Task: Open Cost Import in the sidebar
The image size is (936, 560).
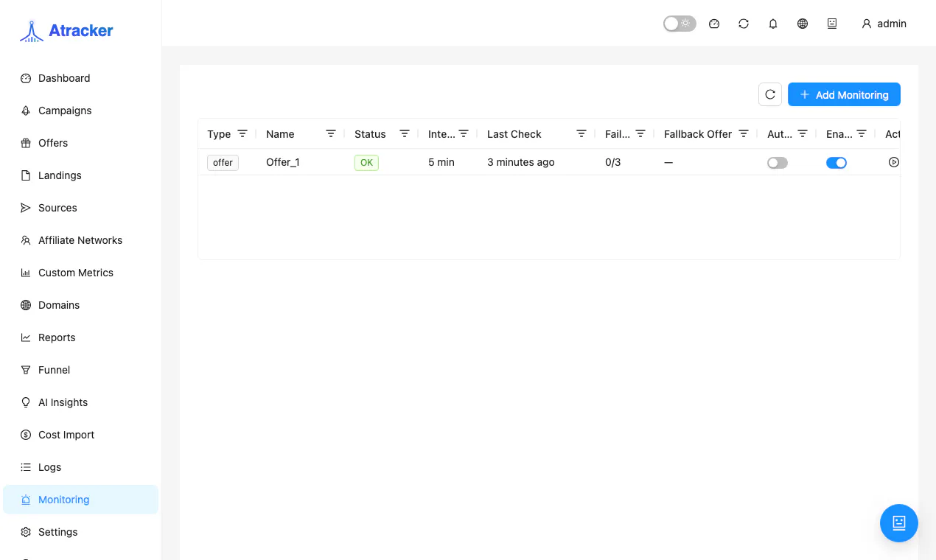Action: 81,435
